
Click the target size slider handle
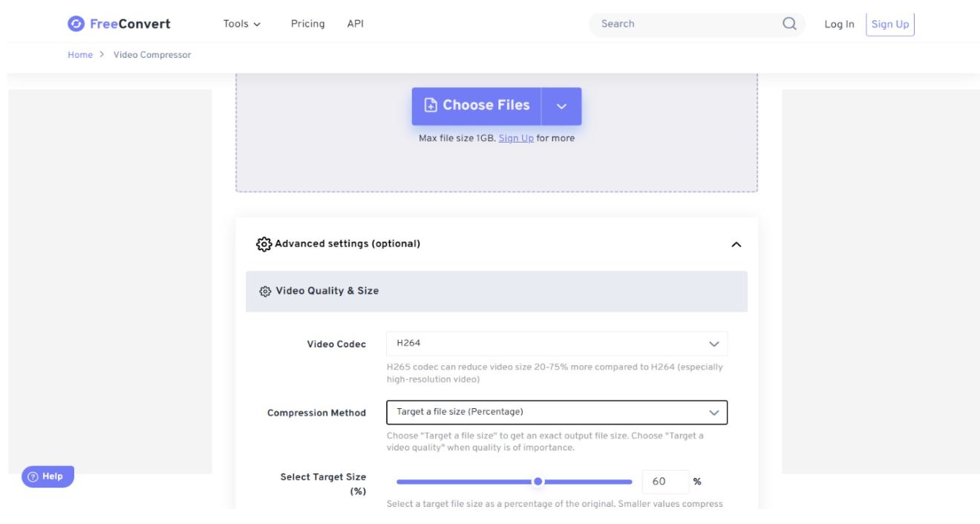pos(538,482)
